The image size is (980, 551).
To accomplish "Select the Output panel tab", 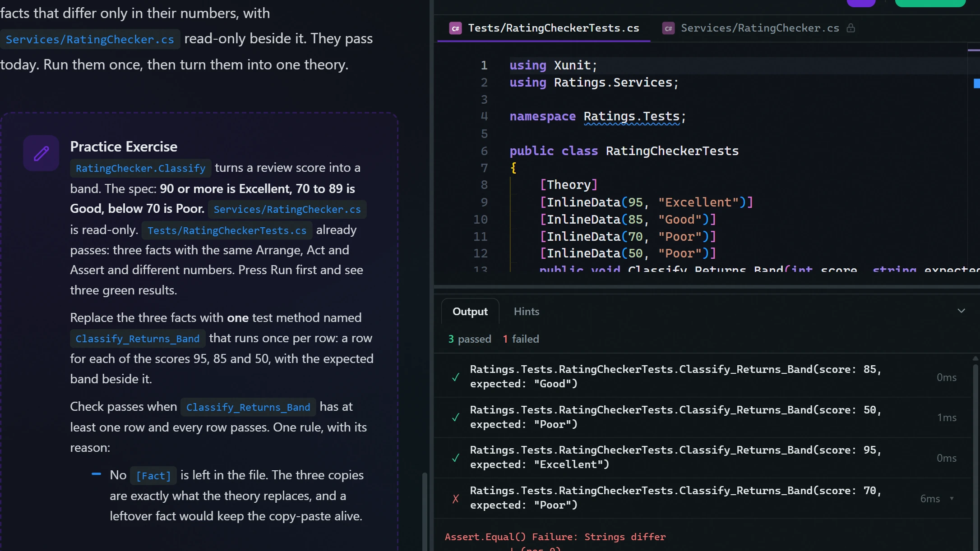I will coord(470,311).
